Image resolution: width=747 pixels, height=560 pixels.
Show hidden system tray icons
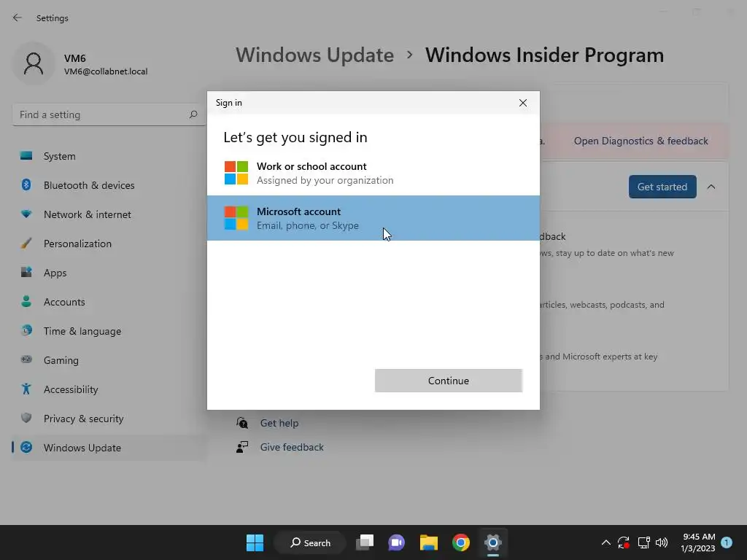coord(605,542)
